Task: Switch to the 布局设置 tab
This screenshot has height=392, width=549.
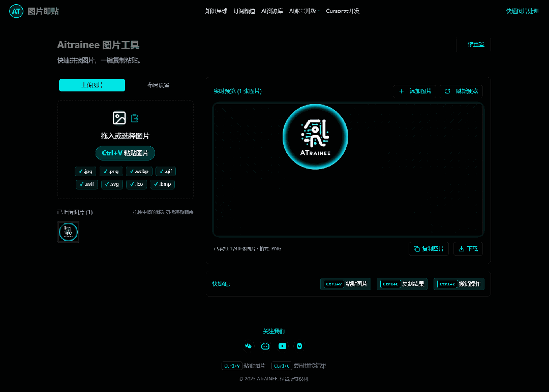Action: [159, 85]
